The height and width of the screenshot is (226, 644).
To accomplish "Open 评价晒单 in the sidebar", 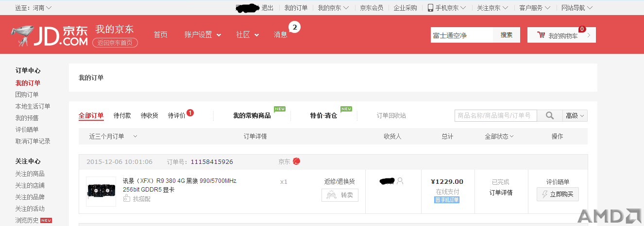I will 27,129.
